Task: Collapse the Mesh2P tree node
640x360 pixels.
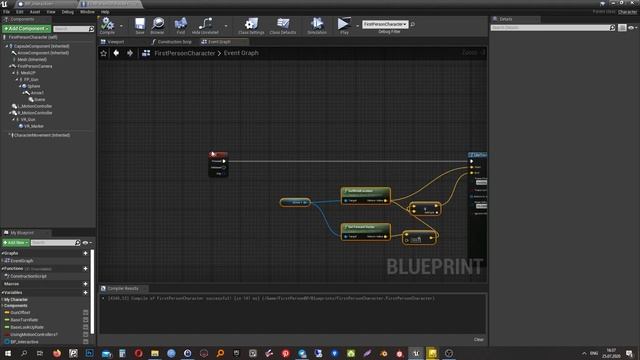Action: (x=13, y=73)
